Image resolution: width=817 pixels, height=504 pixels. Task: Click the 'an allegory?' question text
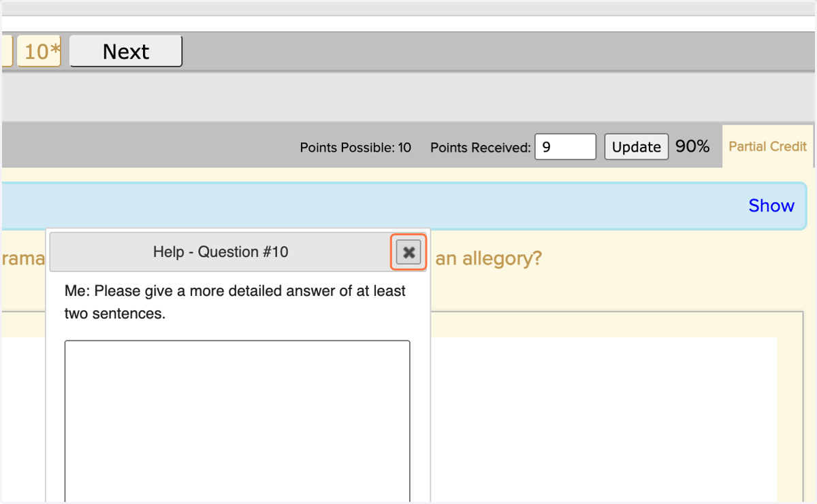click(488, 258)
